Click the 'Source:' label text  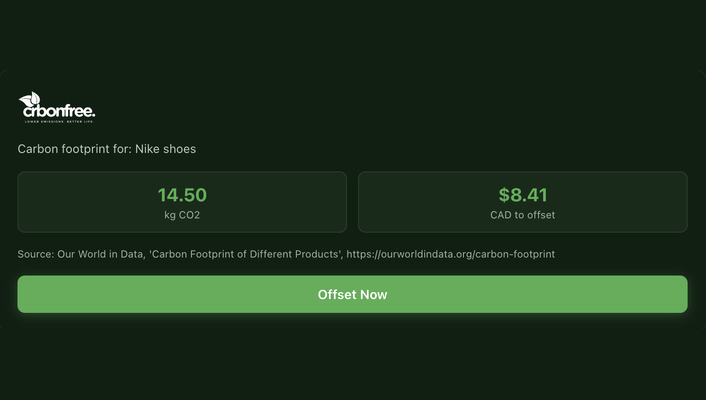[36, 255]
